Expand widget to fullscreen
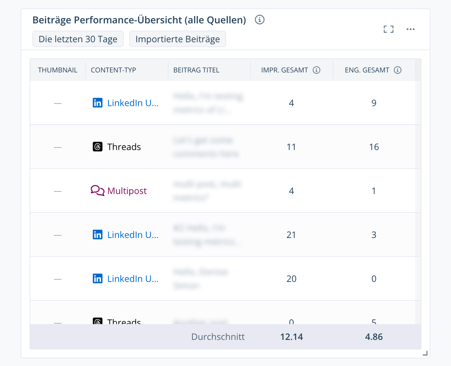Image resolution: width=451 pixels, height=366 pixels. (388, 29)
